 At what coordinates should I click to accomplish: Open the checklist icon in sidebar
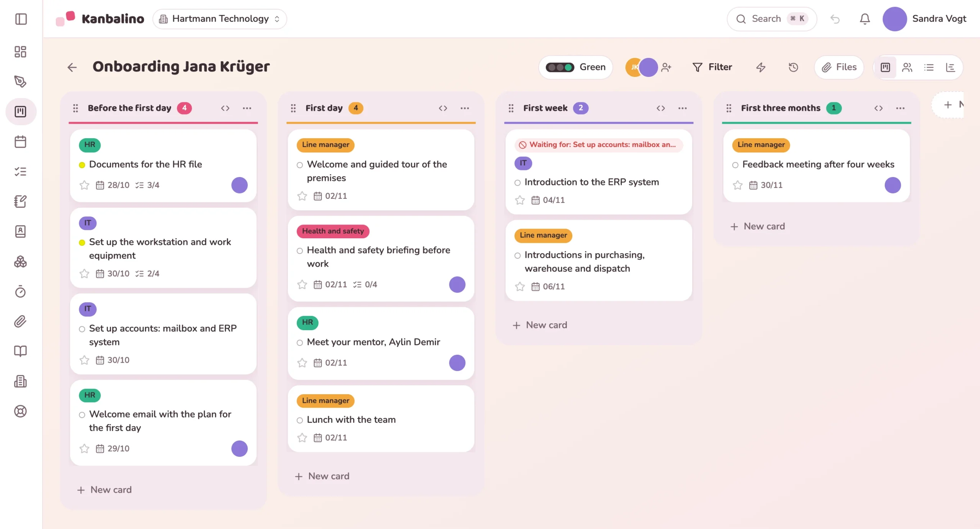(x=21, y=172)
